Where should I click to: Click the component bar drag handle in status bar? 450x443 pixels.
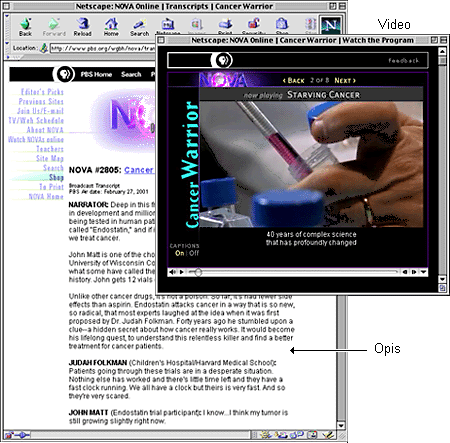(254, 435)
